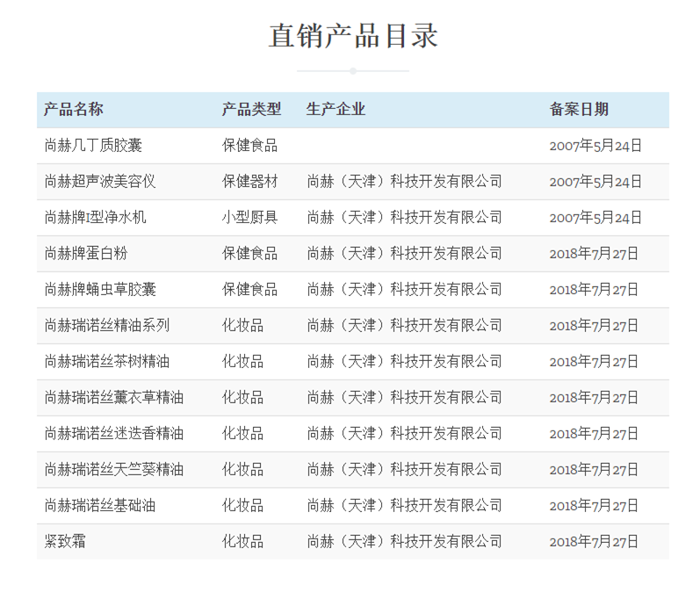
Task: Click date 2018年7月27日 in 蛹虫草胶囊 row
Action: [x=594, y=290]
